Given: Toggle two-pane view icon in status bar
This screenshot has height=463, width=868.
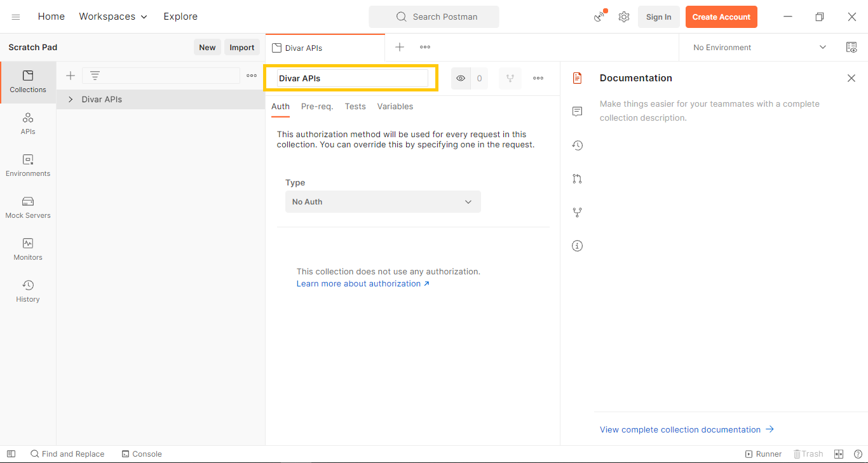Looking at the screenshot, I should (x=839, y=454).
